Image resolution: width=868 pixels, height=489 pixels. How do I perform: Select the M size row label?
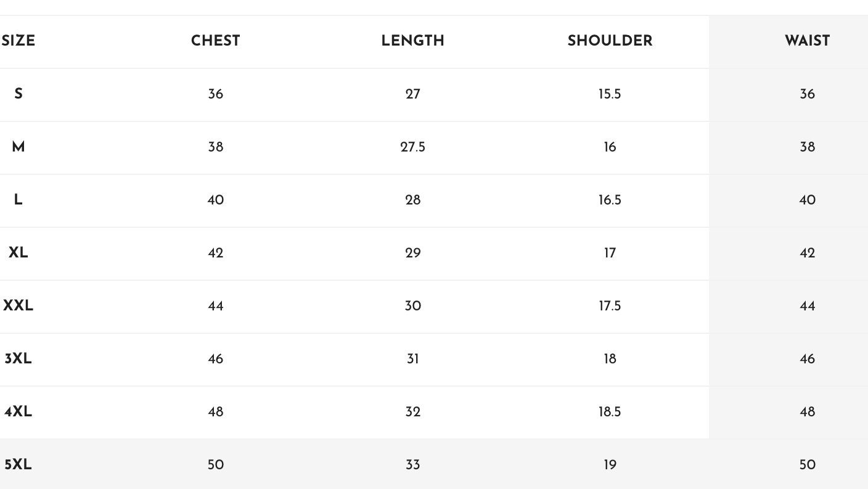pyautogui.click(x=18, y=147)
